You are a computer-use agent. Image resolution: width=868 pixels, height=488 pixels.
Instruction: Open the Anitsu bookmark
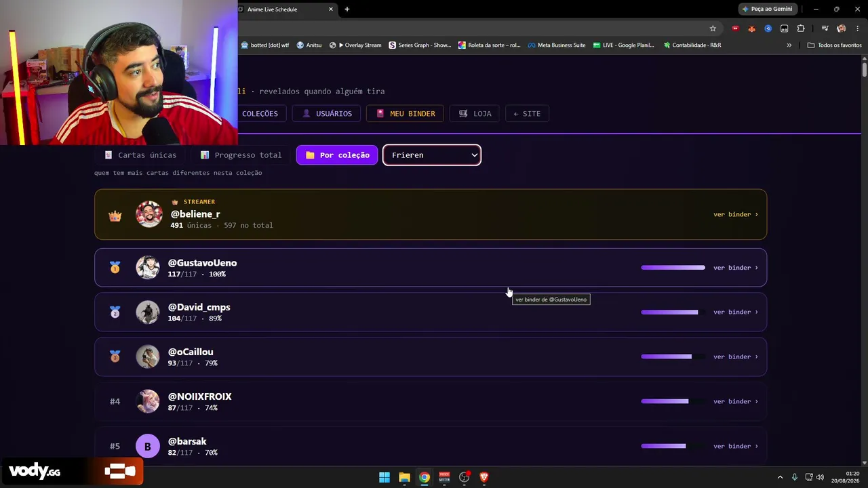[x=309, y=45]
